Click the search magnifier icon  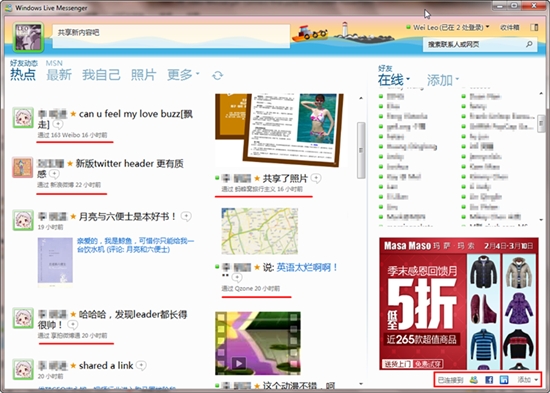[529, 44]
